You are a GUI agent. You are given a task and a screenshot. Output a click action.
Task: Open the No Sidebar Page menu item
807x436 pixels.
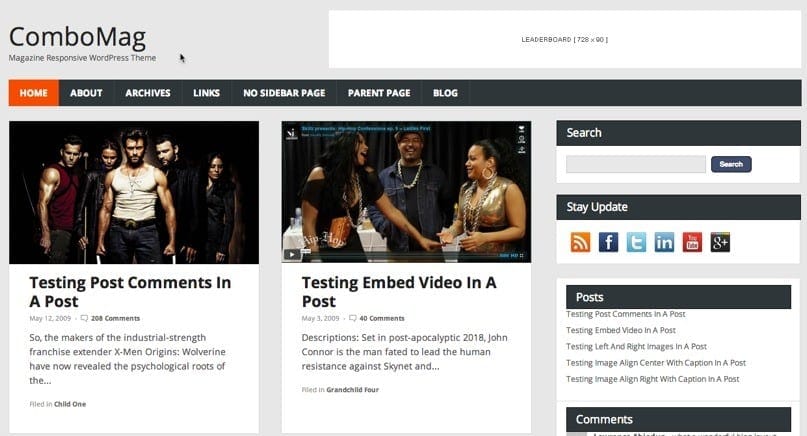[284, 93]
